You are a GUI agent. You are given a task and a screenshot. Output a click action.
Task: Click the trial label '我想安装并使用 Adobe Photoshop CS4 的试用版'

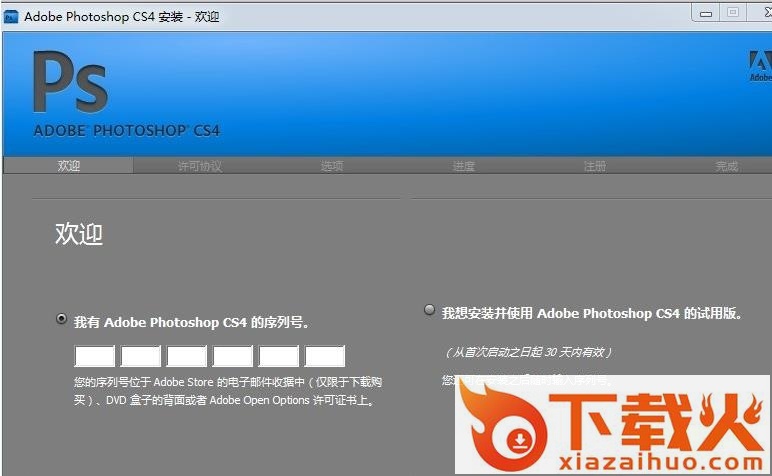click(591, 314)
